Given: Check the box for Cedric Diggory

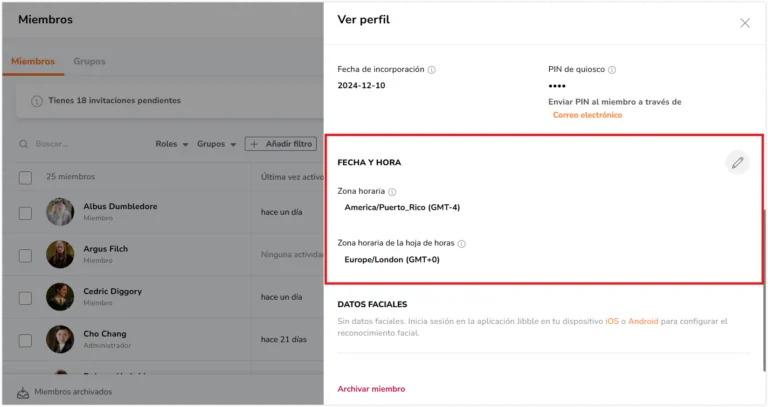Looking at the screenshot, I should pyautogui.click(x=25, y=298).
